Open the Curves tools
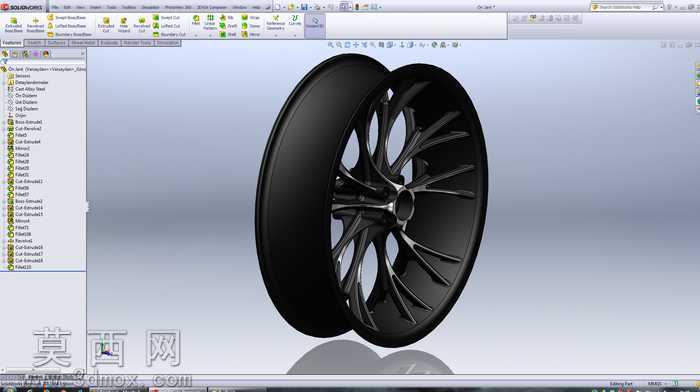This screenshot has height=392, width=700. click(295, 20)
